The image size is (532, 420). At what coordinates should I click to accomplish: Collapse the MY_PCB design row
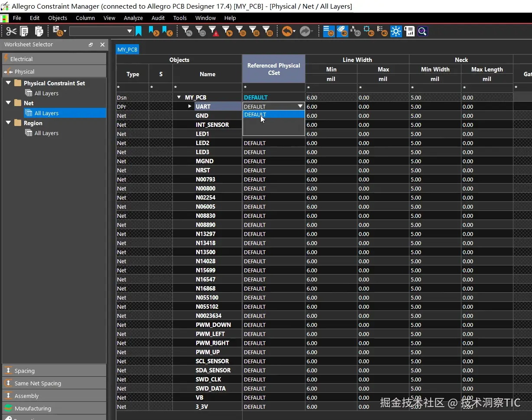point(179,97)
